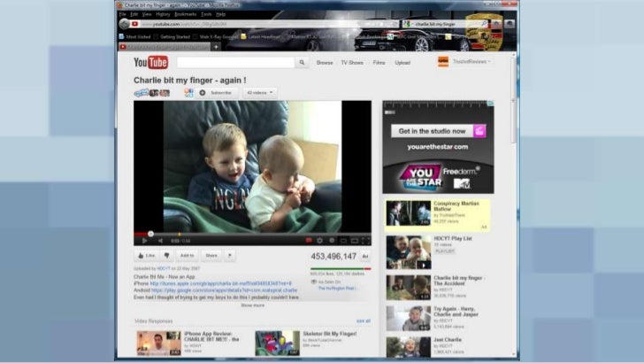Click the Upload link
Viewport: 644px width, 363px height.
tap(402, 63)
